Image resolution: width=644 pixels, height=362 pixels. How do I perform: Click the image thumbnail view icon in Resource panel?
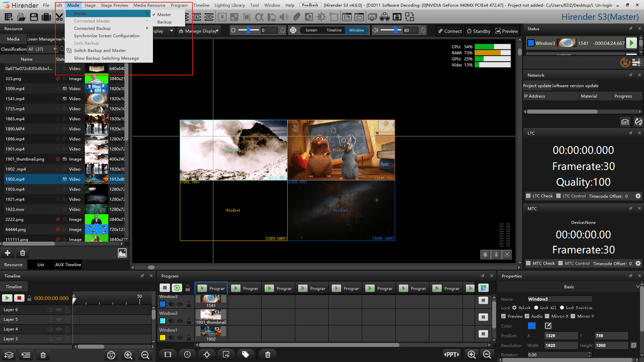pos(122,253)
